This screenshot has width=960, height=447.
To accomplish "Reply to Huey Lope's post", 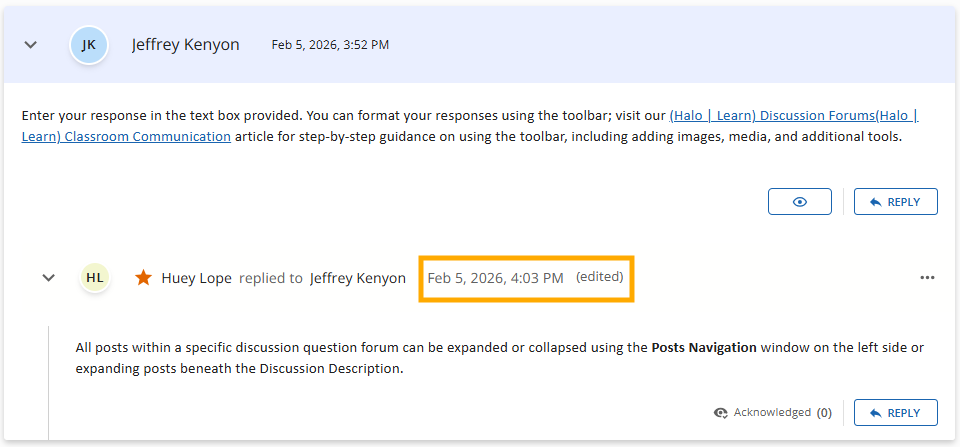I will pyautogui.click(x=895, y=413).
